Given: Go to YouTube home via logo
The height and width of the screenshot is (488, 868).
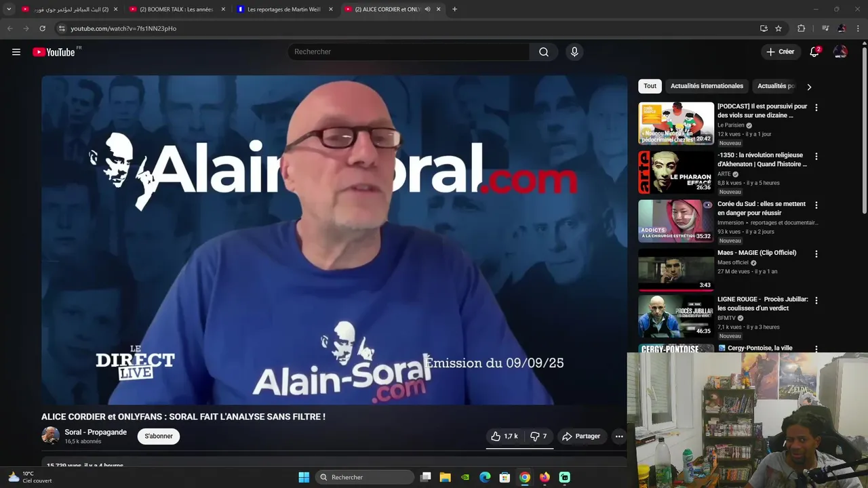Looking at the screenshot, I should tap(54, 52).
